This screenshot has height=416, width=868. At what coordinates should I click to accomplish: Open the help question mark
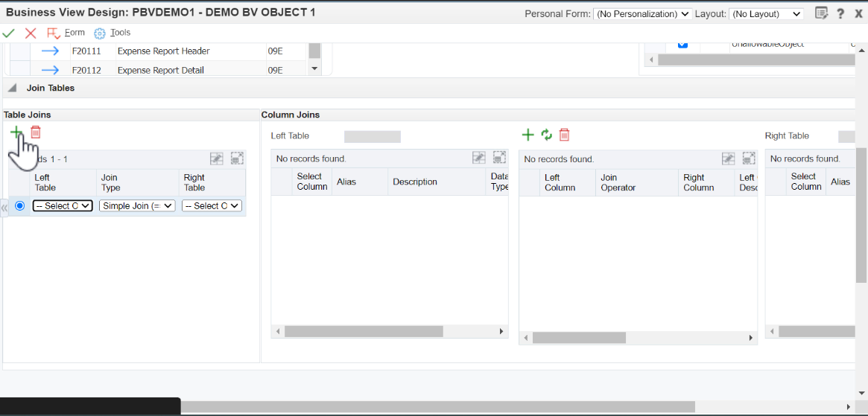(840, 13)
